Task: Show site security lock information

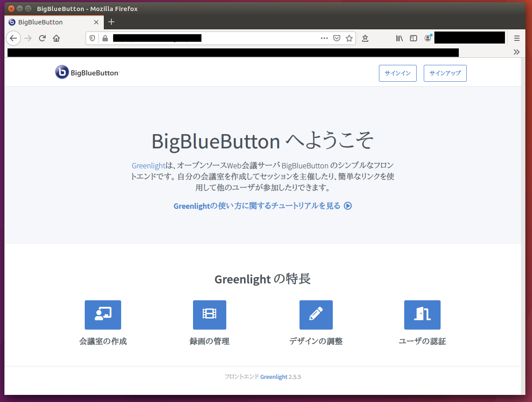Action: pos(105,38)
